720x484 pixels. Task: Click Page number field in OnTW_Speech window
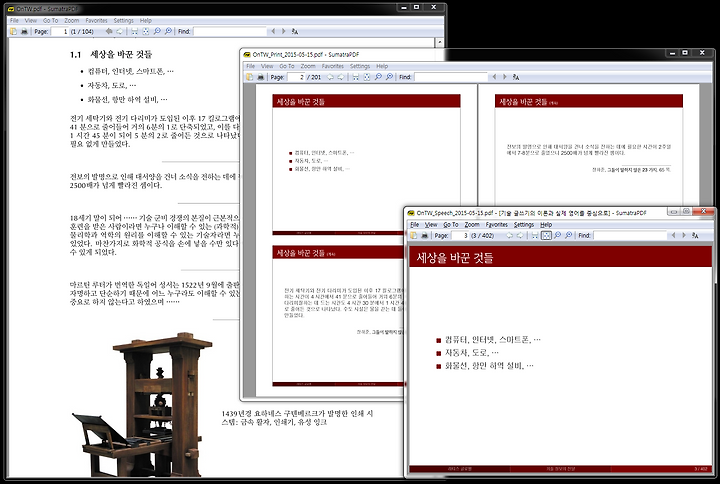tap(460, 235)
